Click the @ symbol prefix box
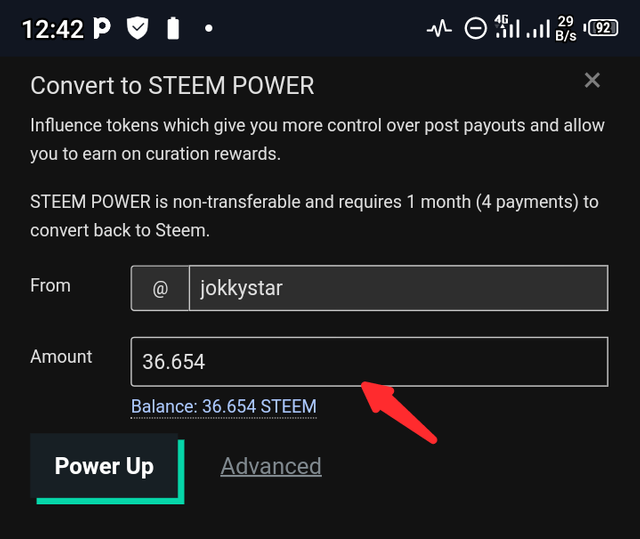Viewport: 640px width, 539px height. (x=160, y=290)
